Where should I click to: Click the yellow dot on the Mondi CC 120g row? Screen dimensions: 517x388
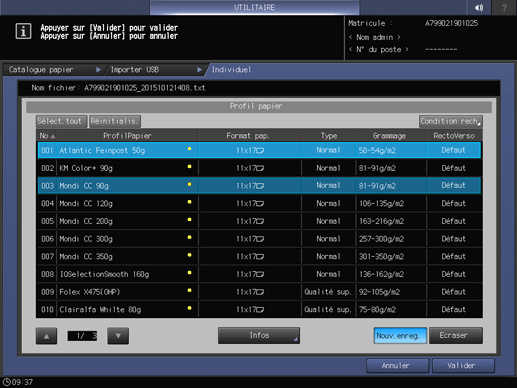click(189, 202)
